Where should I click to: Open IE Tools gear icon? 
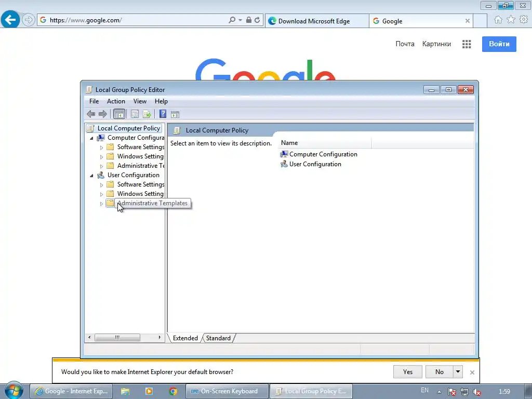(524, 20)
